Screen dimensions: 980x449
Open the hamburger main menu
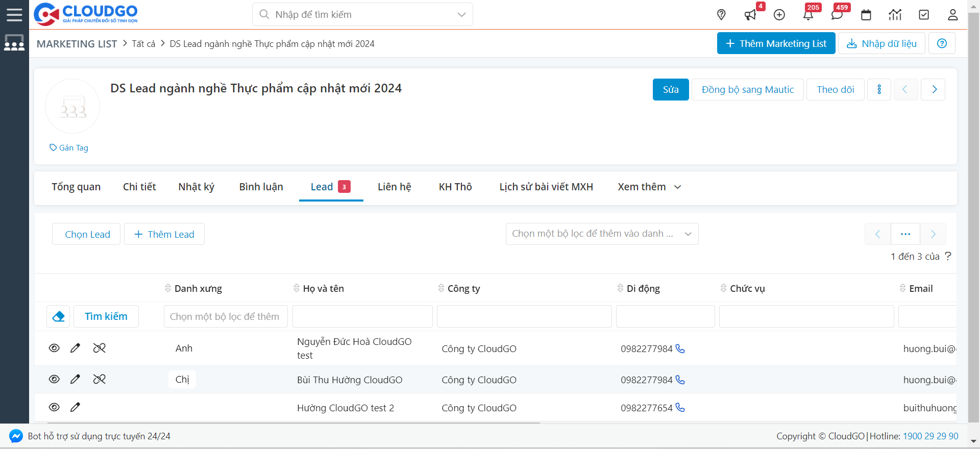tap(14, 14)
